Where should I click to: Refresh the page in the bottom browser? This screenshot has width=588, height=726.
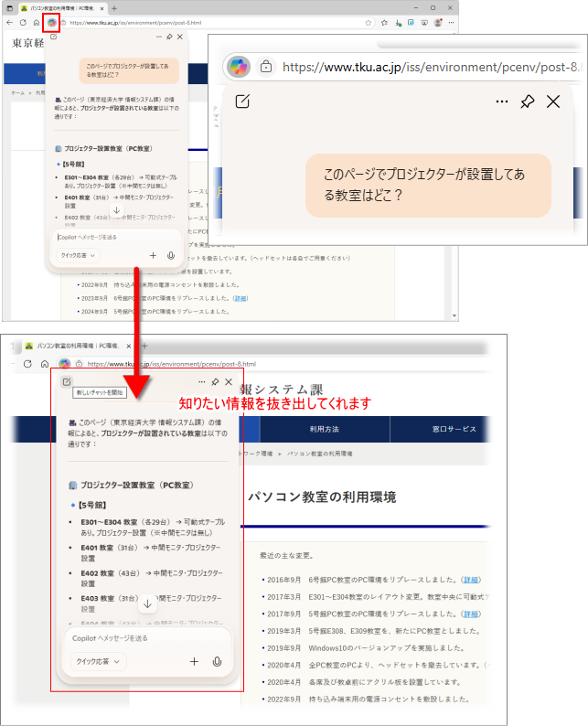[27, 364]
